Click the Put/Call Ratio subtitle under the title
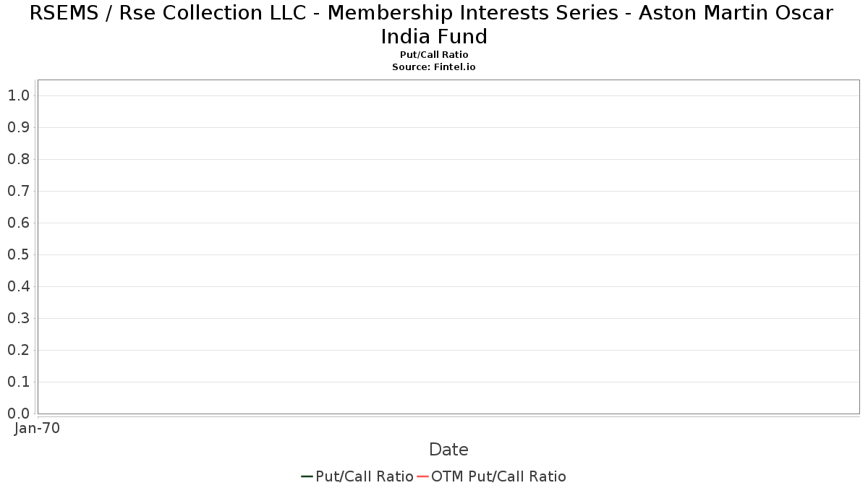Screen dimensions: 868x488 434,55
